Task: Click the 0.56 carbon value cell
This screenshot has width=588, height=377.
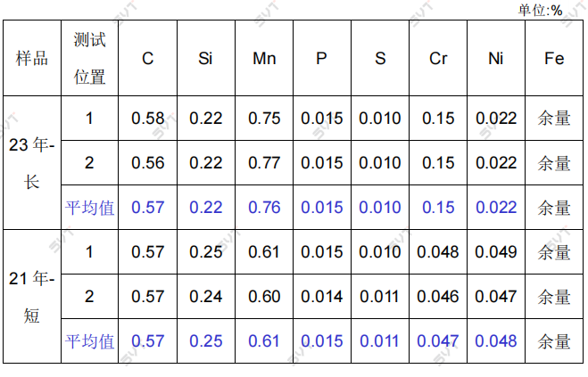Action: [x=148, y=163]
